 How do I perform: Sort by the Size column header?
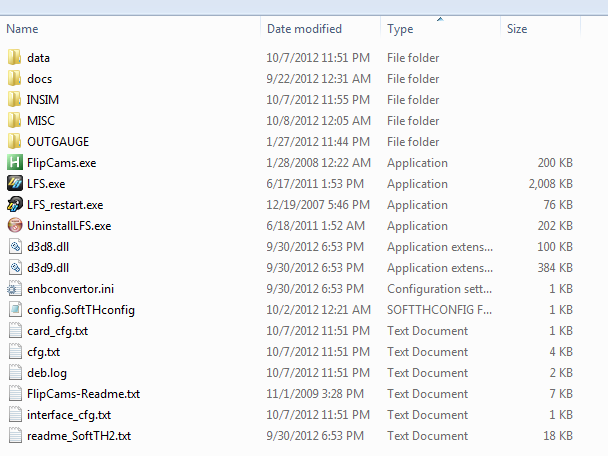pyautogui.click(x=517, y=29)
